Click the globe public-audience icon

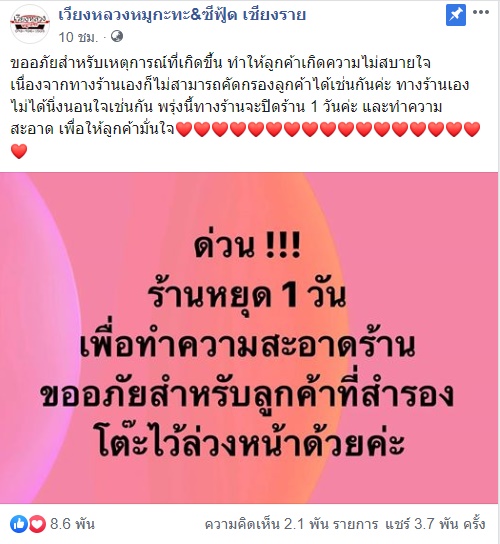click(x=117, y=36)
